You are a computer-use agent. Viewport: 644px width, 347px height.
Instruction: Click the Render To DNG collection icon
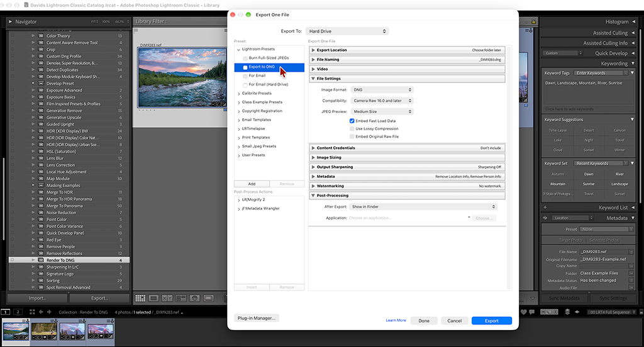pos(41,260)
